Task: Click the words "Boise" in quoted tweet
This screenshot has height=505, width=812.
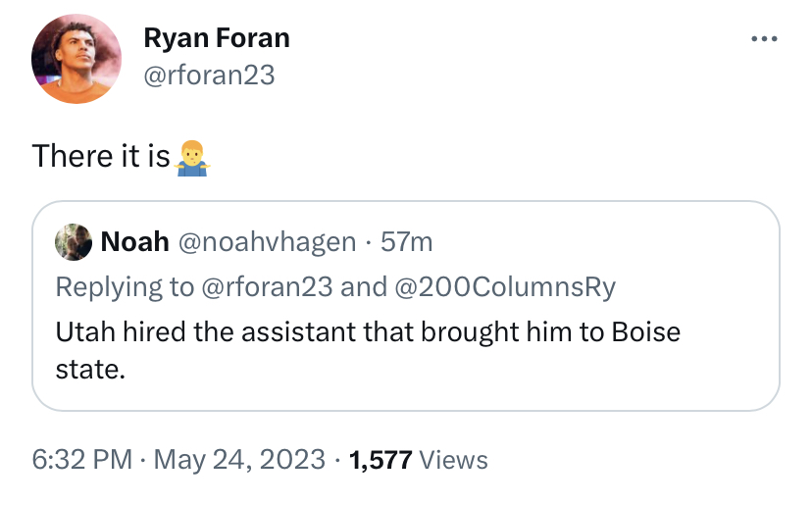Action: [x=645, y=331]
